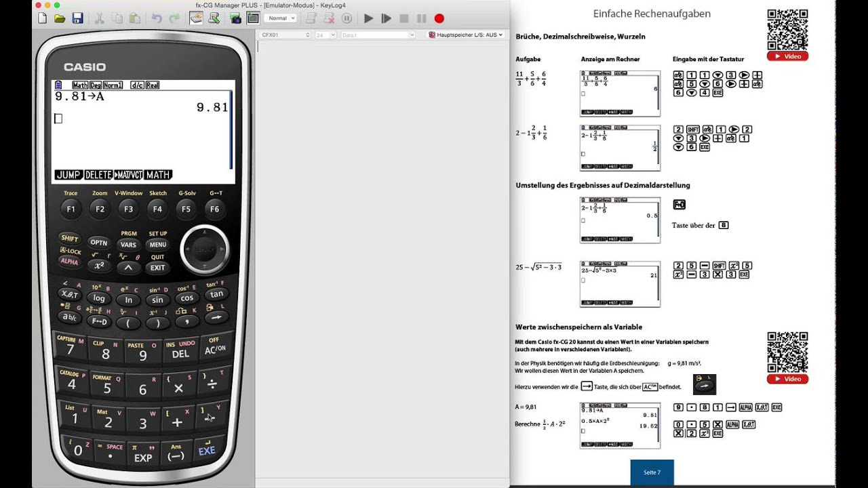868x488 pixels.
Task: Click the sin key
Action: click(x=157, y=300)
